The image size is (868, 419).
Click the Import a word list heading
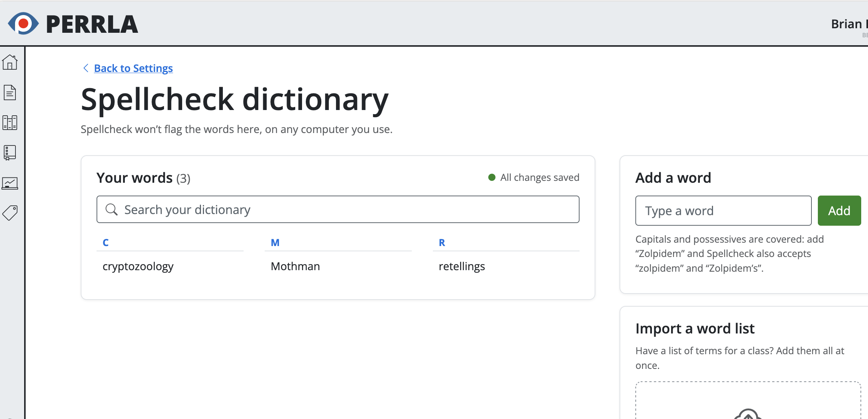point(695,329)
